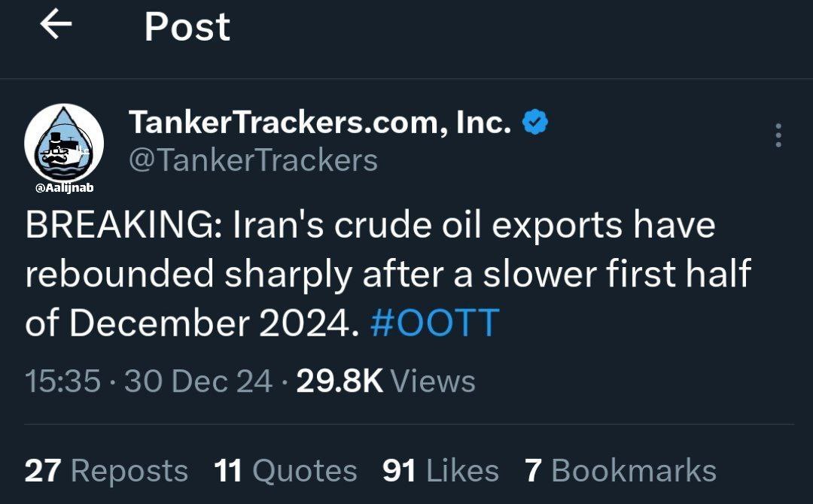Viewport: 813px width, 504px height.
Task: Click 'December 2024' in the post text
Action: click(x=210, y=323)
